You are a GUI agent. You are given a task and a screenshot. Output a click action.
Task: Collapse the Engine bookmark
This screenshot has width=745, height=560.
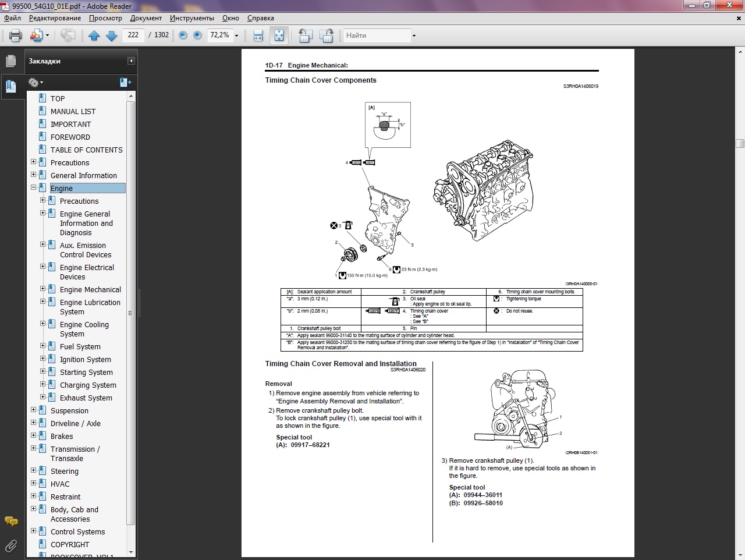coord(33,187)
